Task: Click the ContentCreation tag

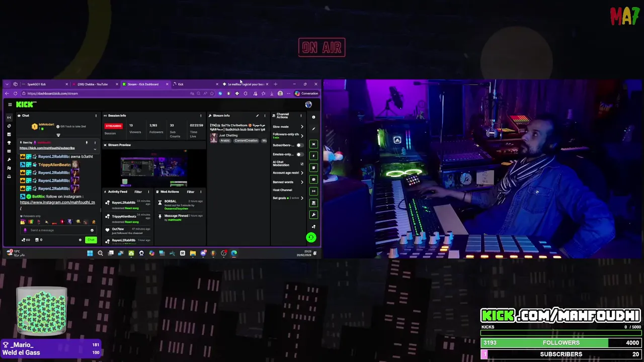Action: click(246, 141)
